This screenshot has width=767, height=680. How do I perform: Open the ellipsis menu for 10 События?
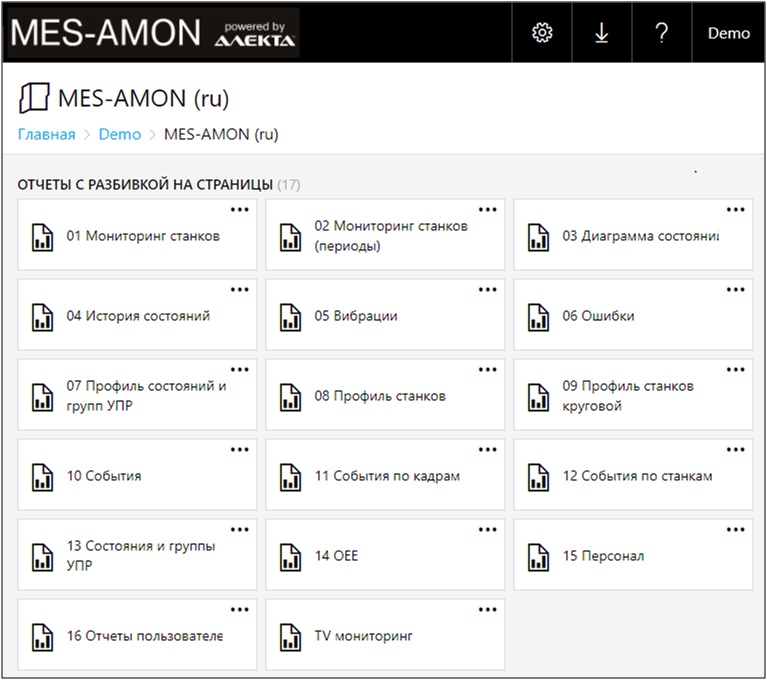coord(240,450)
